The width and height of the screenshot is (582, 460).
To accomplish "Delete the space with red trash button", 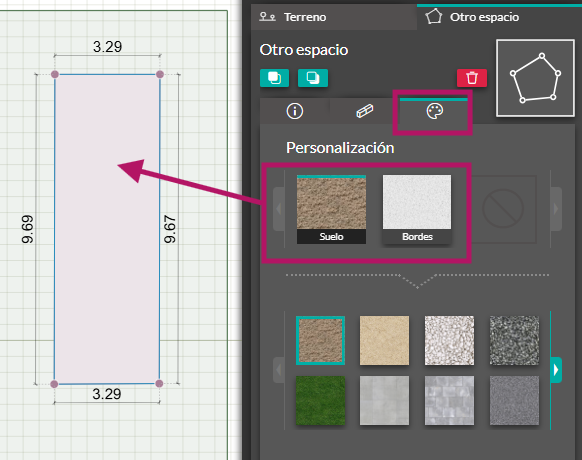I will click(472, 78).
